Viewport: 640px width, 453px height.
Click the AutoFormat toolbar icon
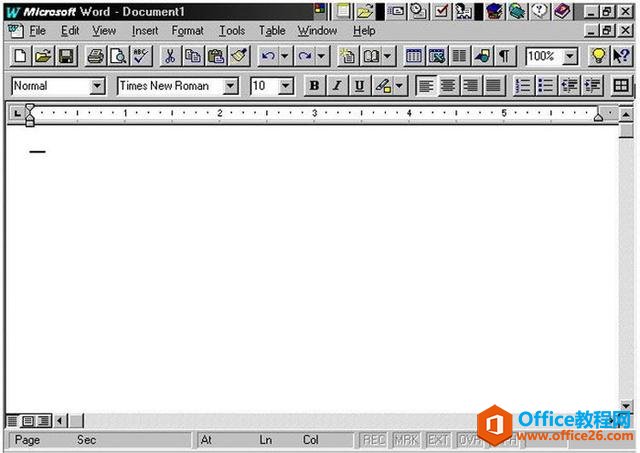pyautogui.click(x=348, y=56)
